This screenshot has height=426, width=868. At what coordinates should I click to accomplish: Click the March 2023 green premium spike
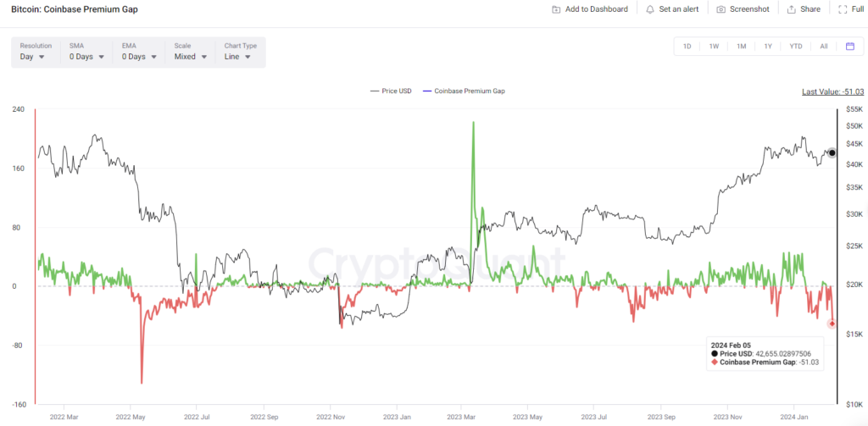click(x=473, y=123)
